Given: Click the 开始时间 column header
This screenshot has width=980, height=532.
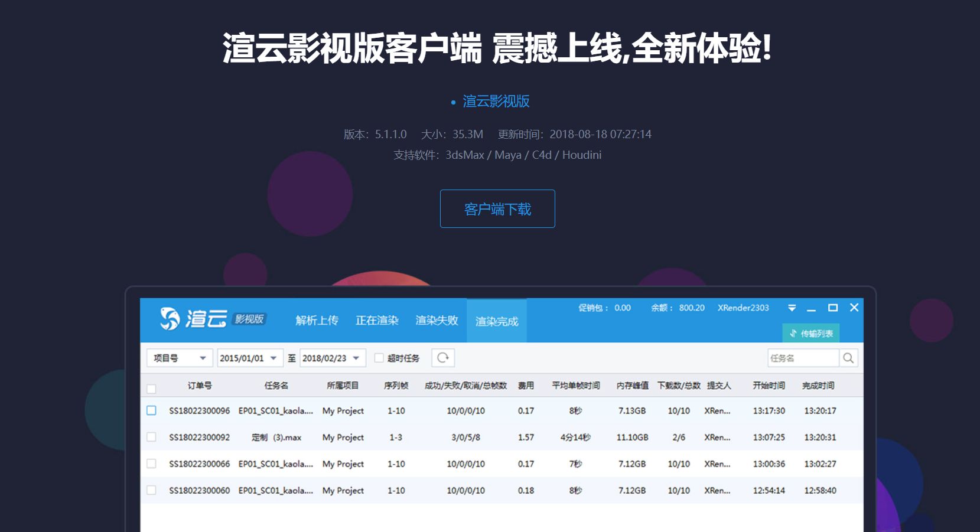Looking at the screenshot, I should [769, 386].
